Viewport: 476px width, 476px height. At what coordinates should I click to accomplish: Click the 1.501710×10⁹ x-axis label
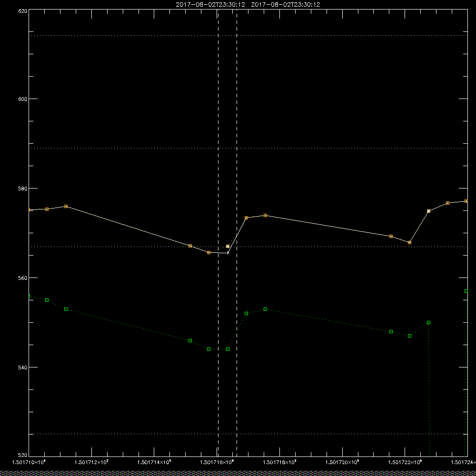[x=29, y=462]
